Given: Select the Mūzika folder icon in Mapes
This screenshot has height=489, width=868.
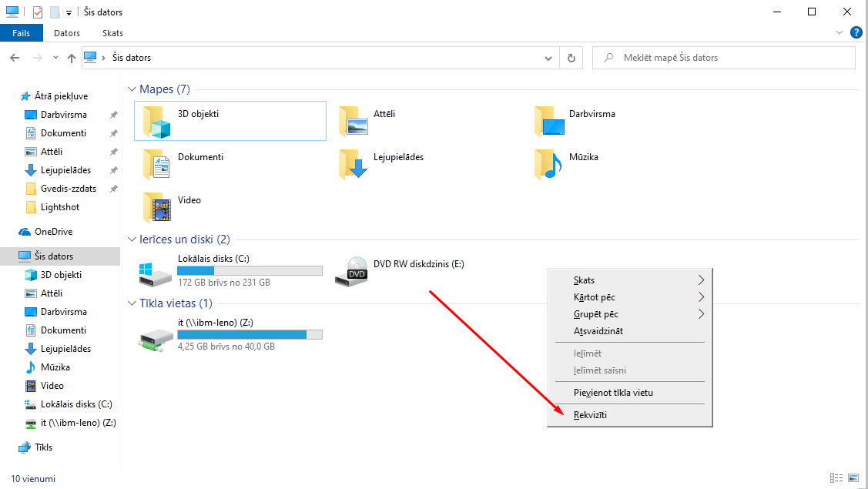Looking at the screenshot, I should pyautogui.click(x=549, y=165).
